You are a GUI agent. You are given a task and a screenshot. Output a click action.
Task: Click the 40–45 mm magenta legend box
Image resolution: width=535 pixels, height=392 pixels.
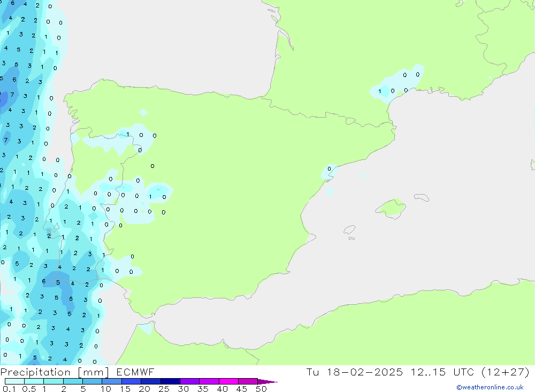click(x=228, y=381)
